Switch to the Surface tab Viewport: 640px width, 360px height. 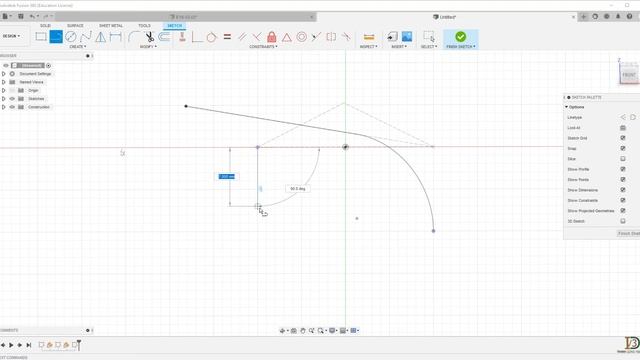75,26
